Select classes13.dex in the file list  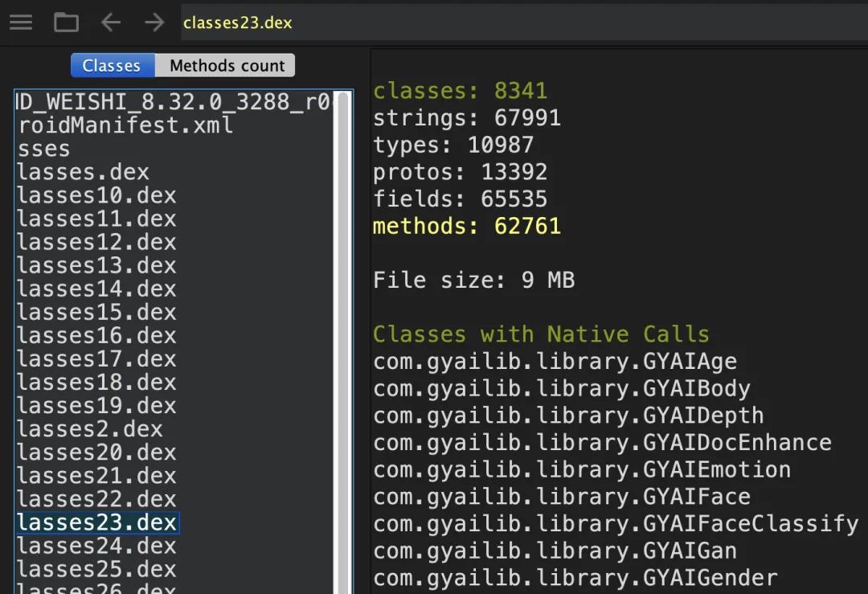(96, 265)
